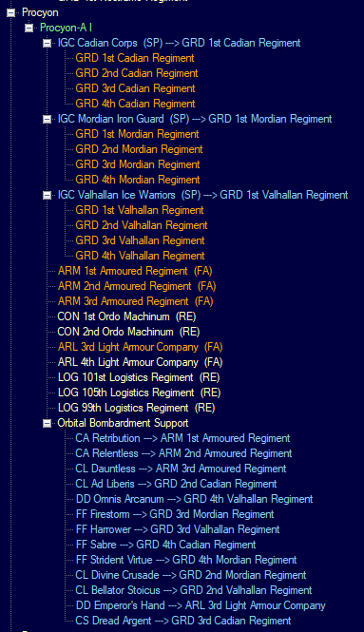Image resolution: width=364 pixels, height=632 pixels.
Task: Select ARL 4th Light Armour Company
Action: 140,362
